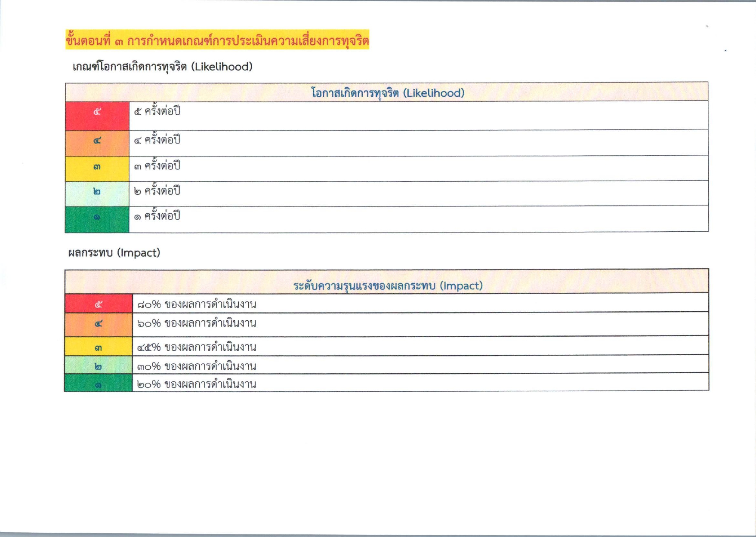Select the orange level 4 Impact cell

99,324
